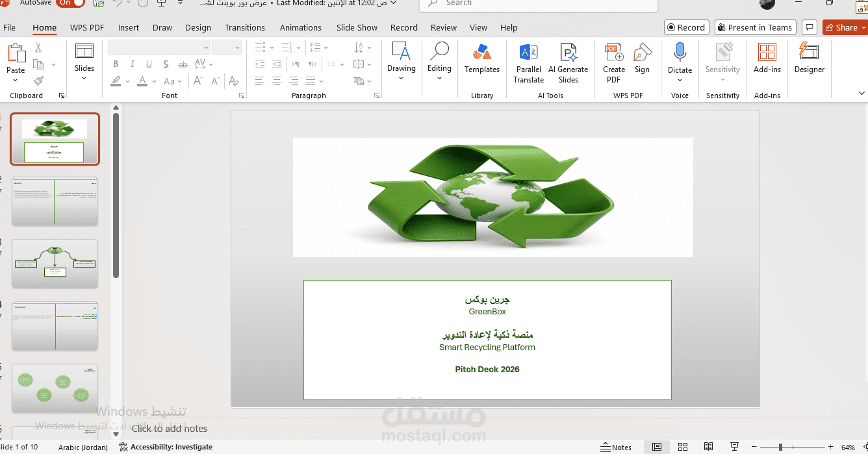Click Present in Teams button
Screen dimensions: 868x454
[x=756, y=27]
